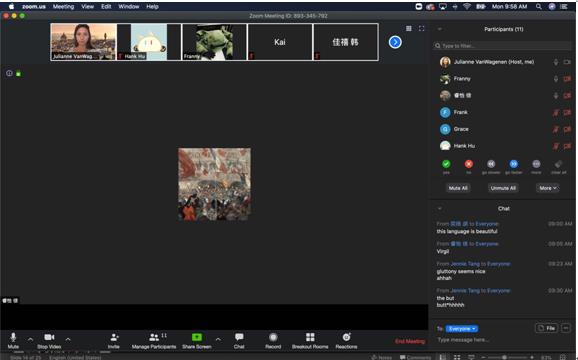Click the Record meeting icon
The image size is (578, 360).
click(273, 337)
